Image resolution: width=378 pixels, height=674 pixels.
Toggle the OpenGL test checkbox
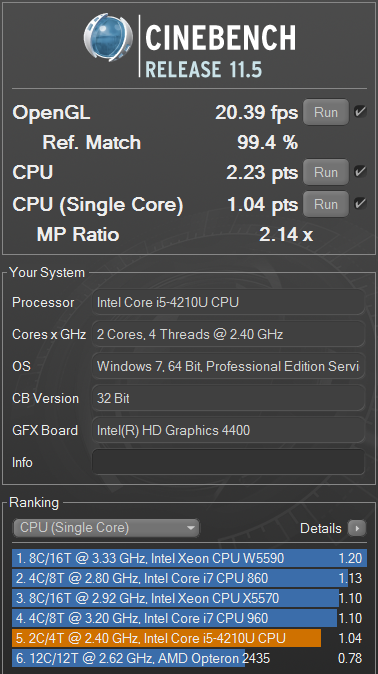click(360, 112)
